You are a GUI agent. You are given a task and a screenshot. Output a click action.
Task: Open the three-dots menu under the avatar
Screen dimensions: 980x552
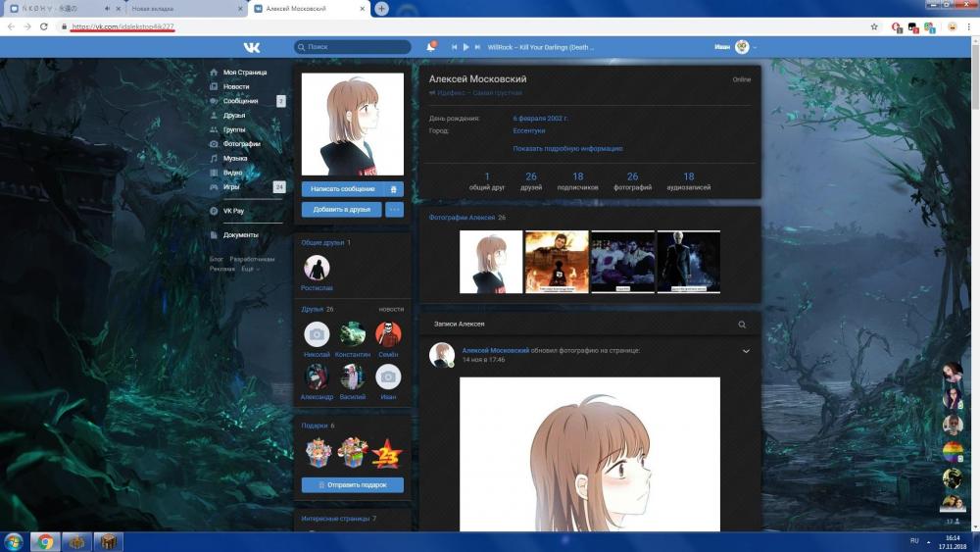tap(394, 209)
